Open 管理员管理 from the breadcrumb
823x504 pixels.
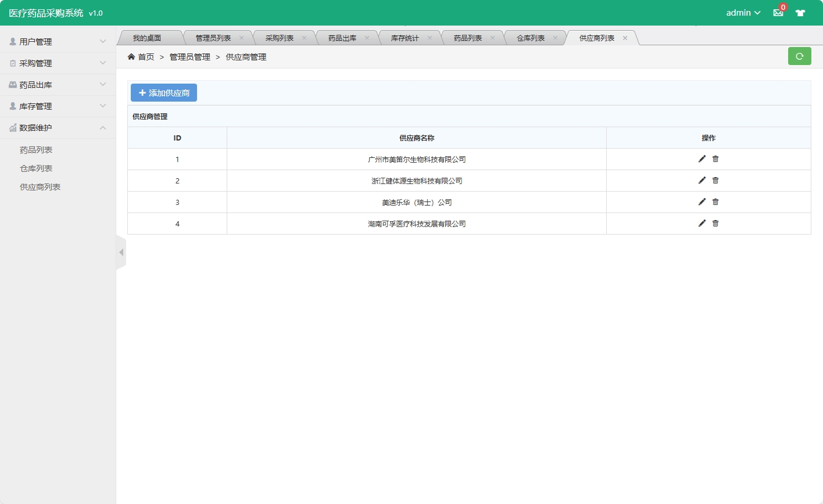(x=189, y=57)
